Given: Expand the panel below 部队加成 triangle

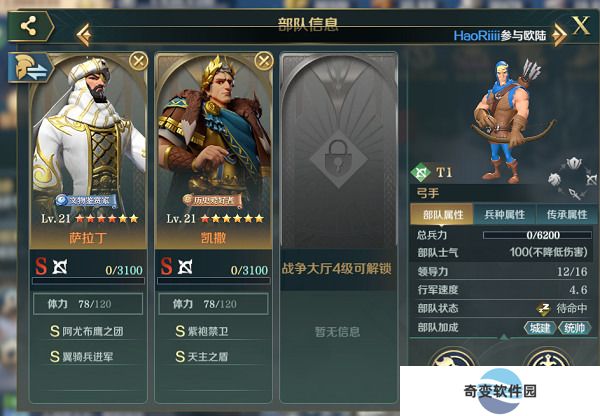Looking at the screenshot, I should [x=504, y=337].
